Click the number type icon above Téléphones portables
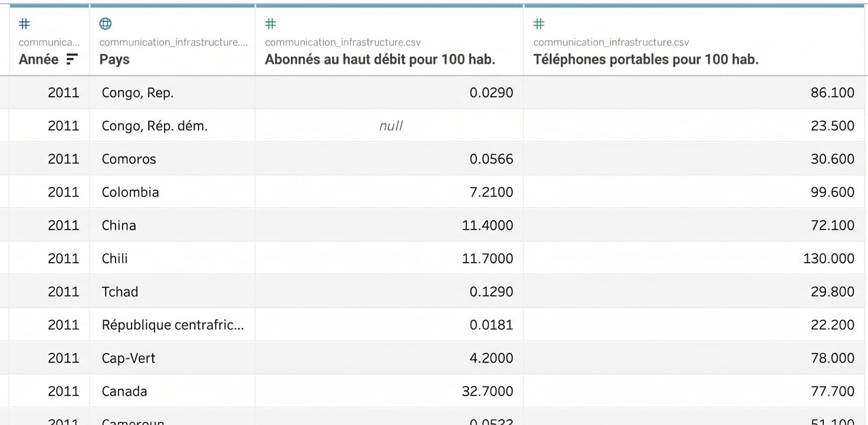Image resolution: width=868 pixels, height=425 pixels. [539, 24]
